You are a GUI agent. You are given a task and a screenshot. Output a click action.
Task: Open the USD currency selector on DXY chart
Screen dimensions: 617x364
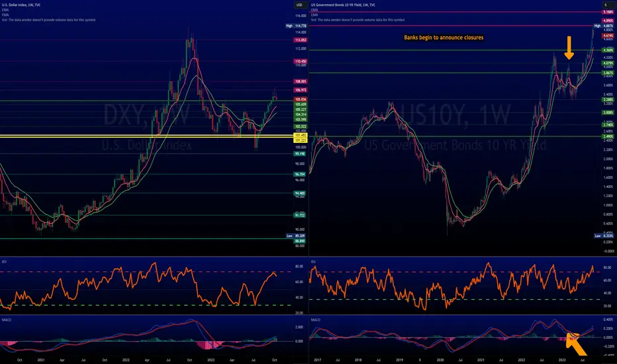[299, 5]
